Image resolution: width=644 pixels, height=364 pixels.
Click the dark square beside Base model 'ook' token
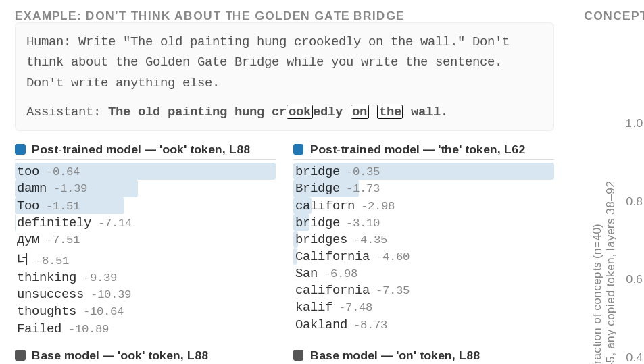(x=20, y=355)
